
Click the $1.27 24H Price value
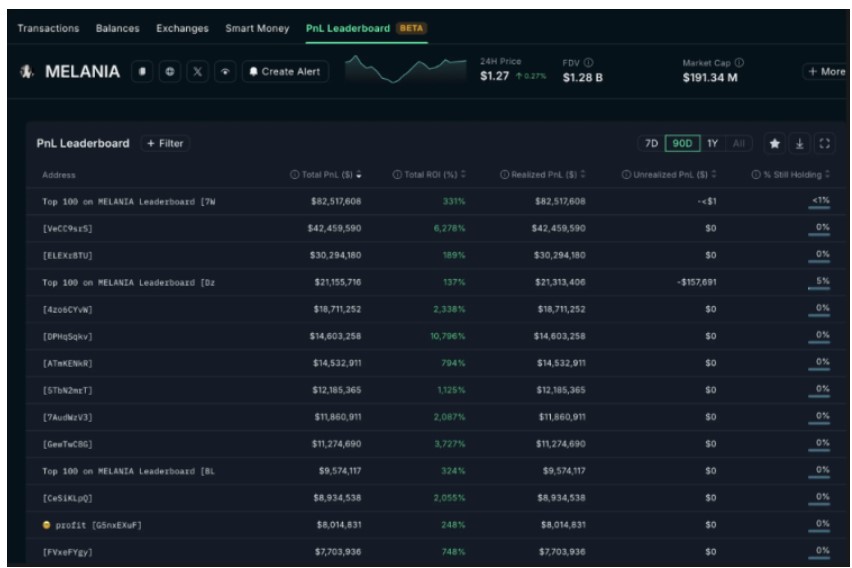pos(494,76)
